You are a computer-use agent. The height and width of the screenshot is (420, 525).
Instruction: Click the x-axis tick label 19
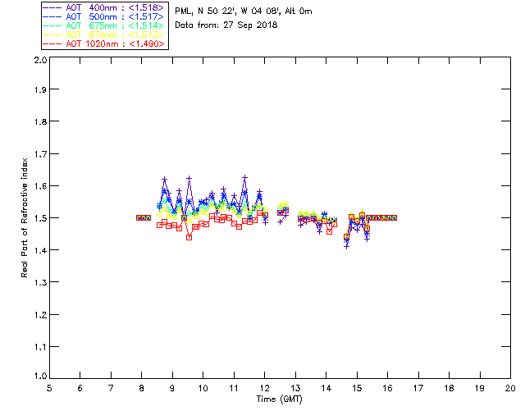pyautogui.click(x=480, y=388)
